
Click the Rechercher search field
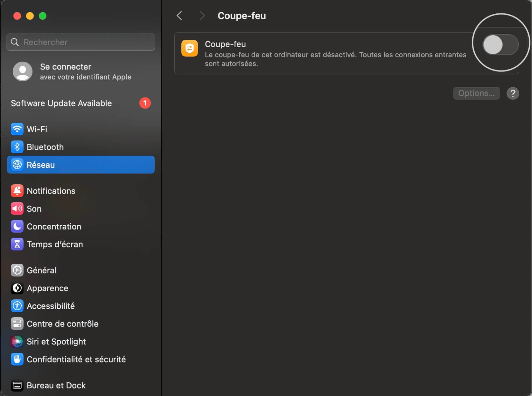[x=81, y=42]
